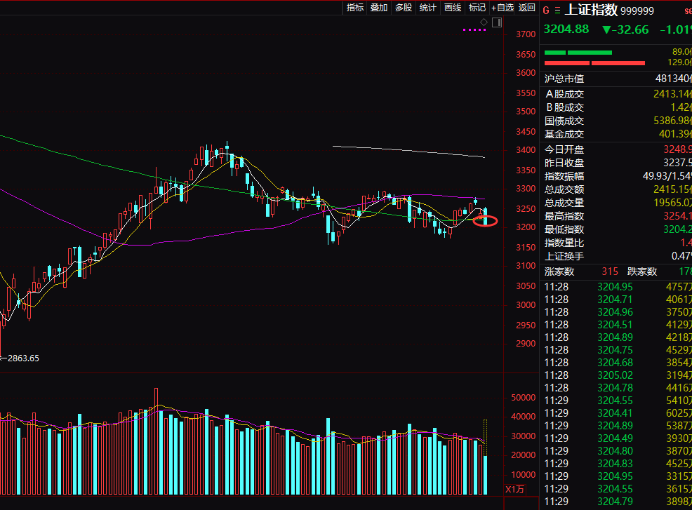Viewport: 693px width, 511px height.
Task: Click the current price 3204.88
Action: [566, 29]
